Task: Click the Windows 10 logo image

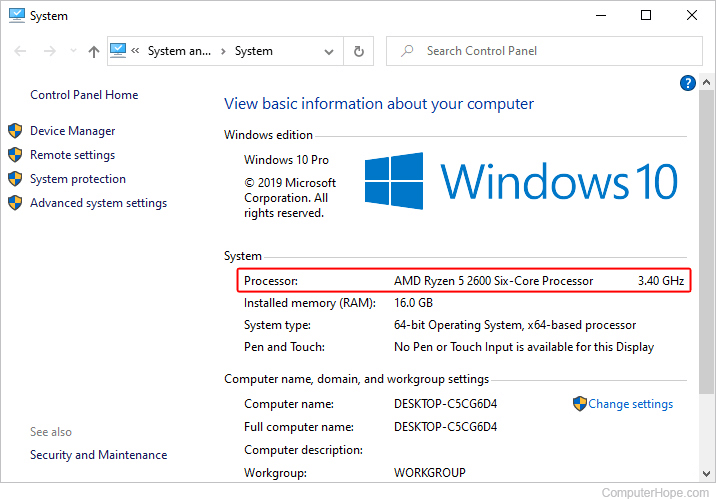Action: tap(521, 181)
